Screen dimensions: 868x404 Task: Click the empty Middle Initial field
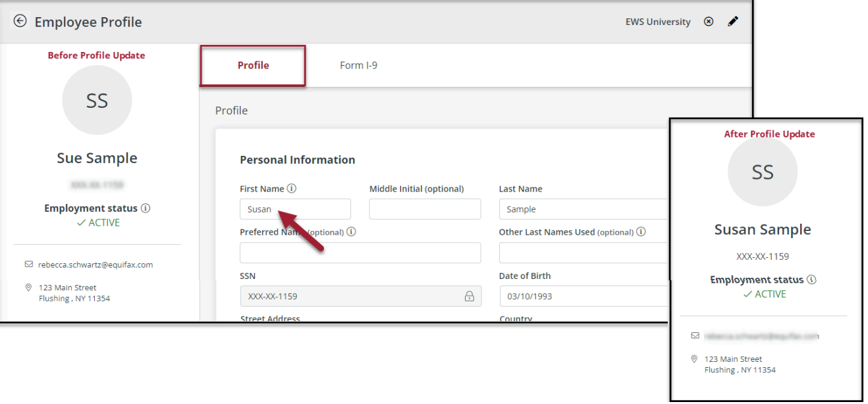(x=425, y=209)
